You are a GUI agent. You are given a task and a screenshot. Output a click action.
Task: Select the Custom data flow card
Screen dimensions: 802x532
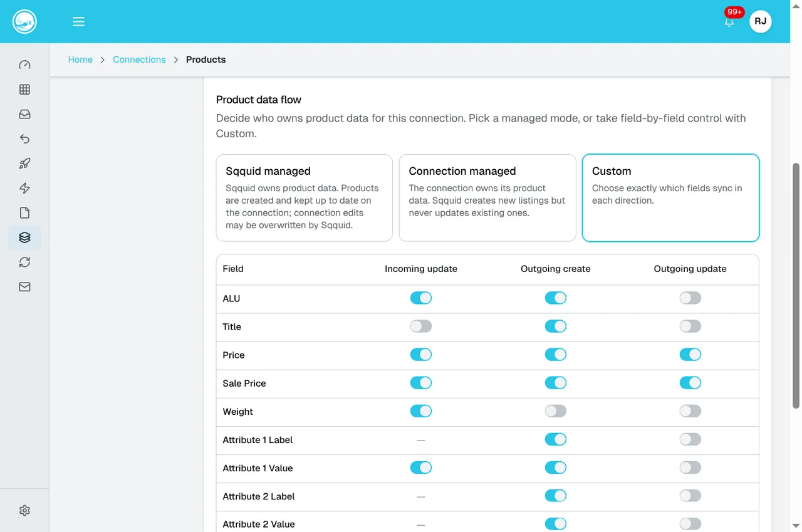coord(671,198)
